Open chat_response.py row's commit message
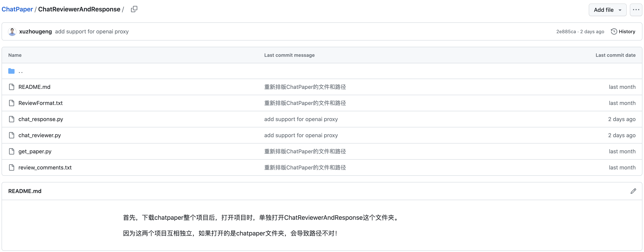 tap(301, 119)
